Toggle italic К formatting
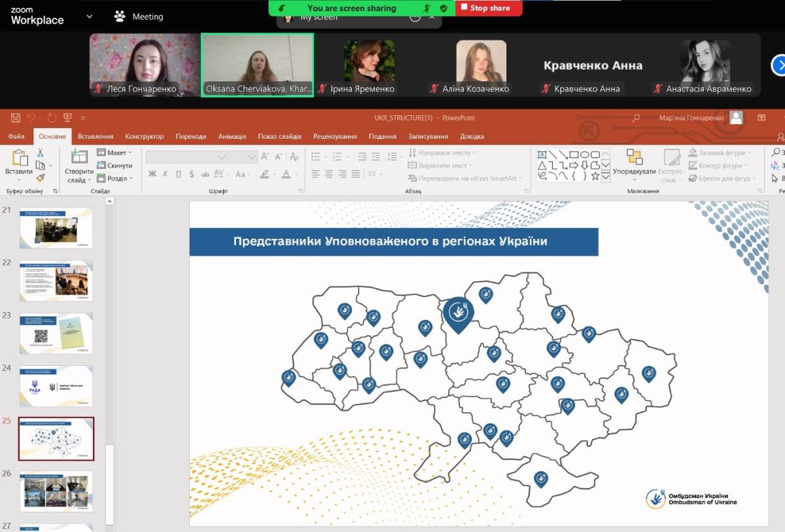 (x=166, y=174)
